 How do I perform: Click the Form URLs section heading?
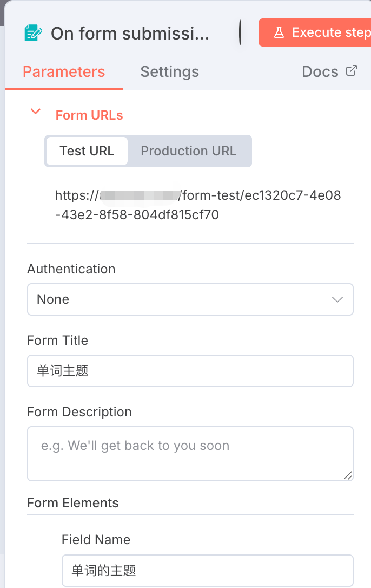(89, 115)
